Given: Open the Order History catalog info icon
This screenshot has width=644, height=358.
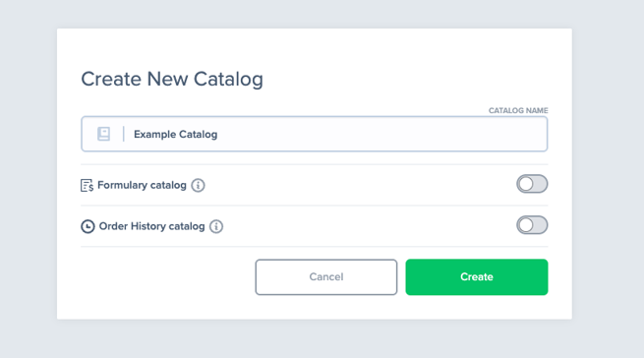Looking at the screenshot, I should coord(216,226).
